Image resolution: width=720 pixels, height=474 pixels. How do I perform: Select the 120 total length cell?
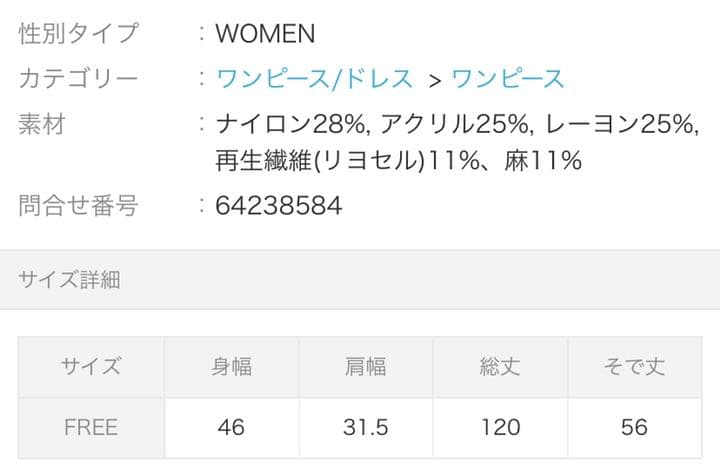tap(500, 428)
